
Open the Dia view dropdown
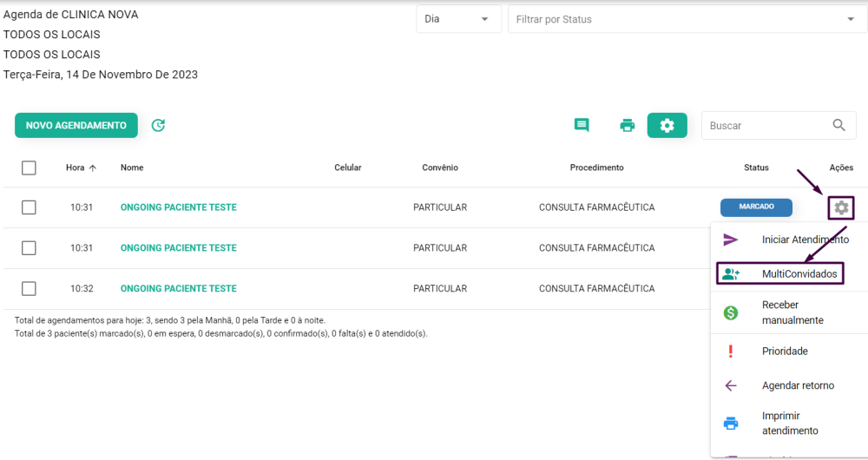[458, 19]
